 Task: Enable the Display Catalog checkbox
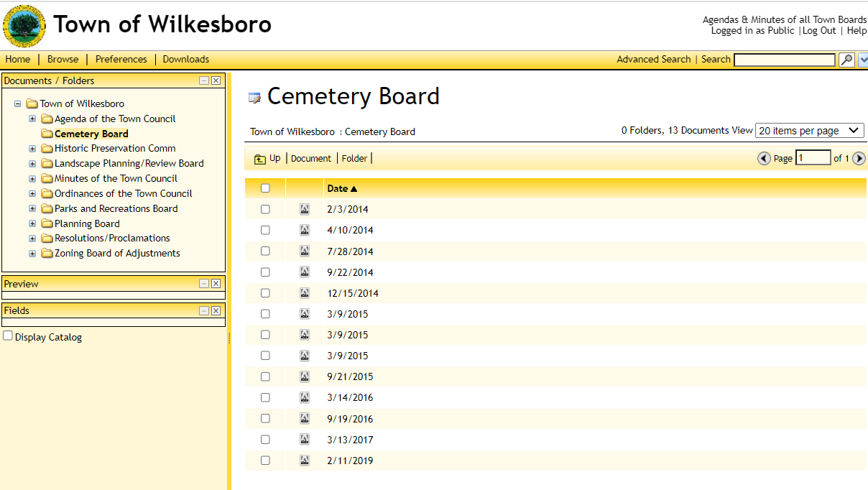click(x=8, y=336)
